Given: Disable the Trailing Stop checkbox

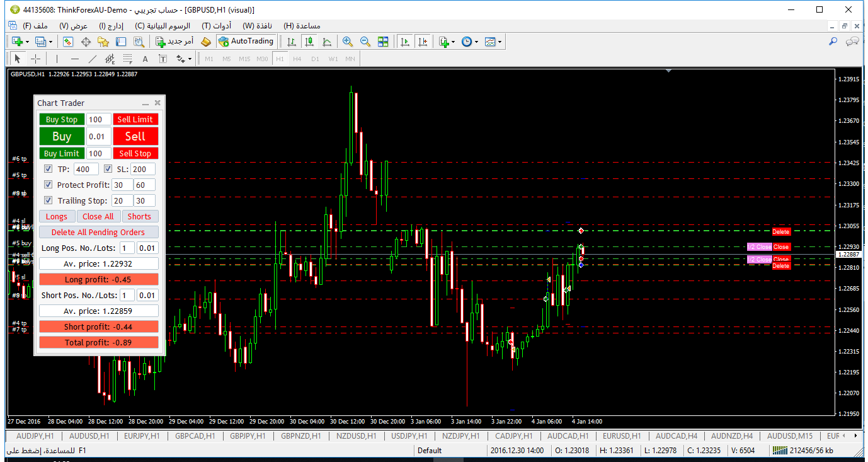Looking at the screenshot, I should pos(49,200).
